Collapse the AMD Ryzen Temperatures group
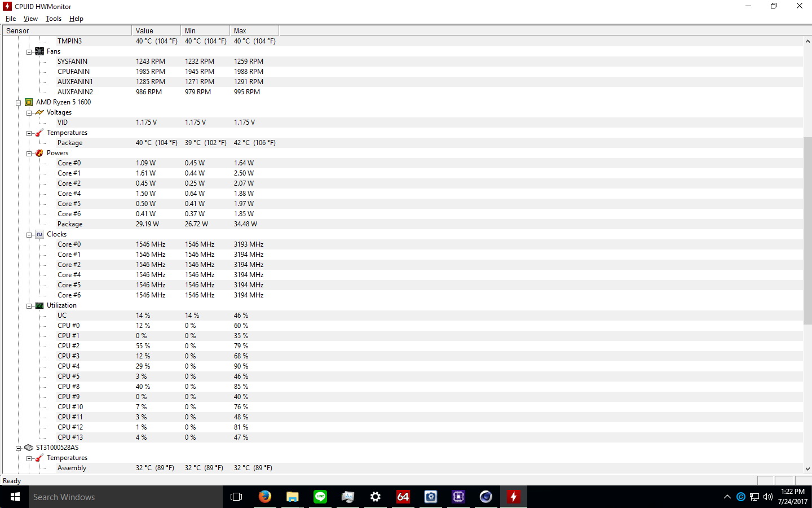This screenshot has width=812, height=508. pyautogui.click(x=29, y=133)
